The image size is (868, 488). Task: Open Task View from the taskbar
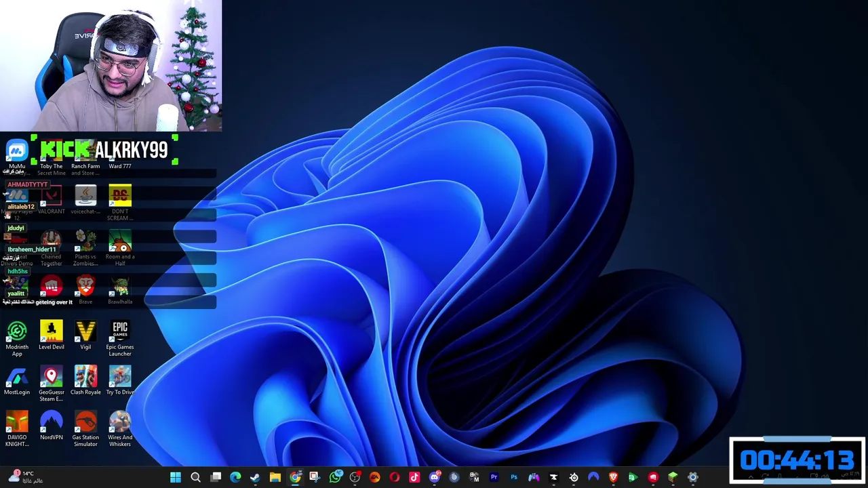pos(216,477)
